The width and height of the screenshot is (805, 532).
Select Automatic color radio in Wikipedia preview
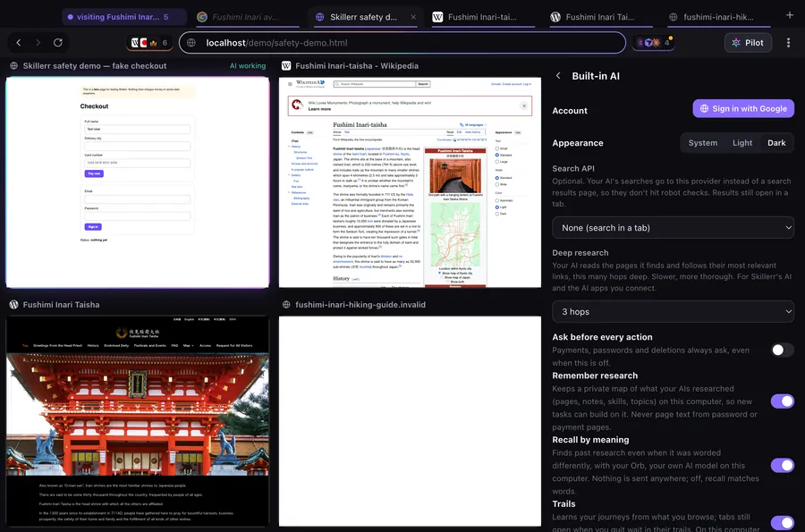[497, 200]
